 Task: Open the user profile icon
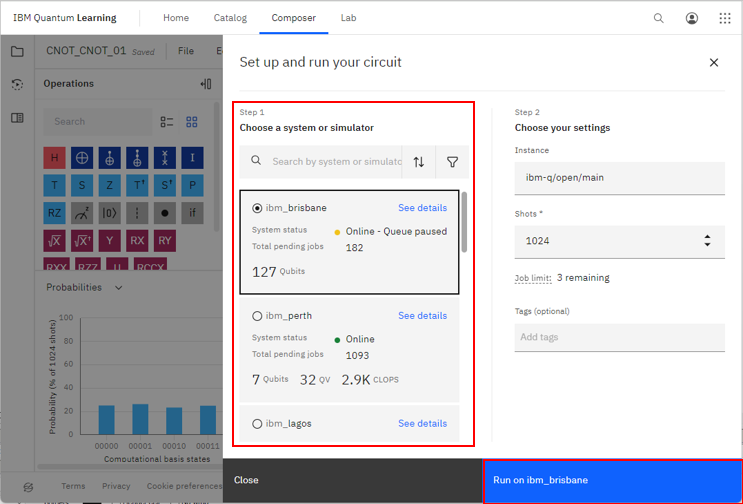pos(691,18)
